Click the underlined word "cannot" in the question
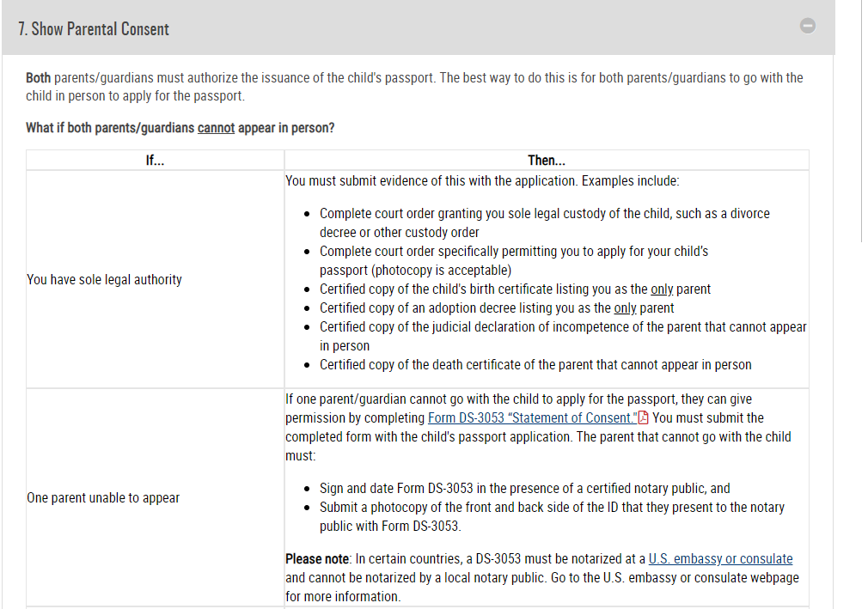The image size is (868, 609). click(x=216, y=128)
